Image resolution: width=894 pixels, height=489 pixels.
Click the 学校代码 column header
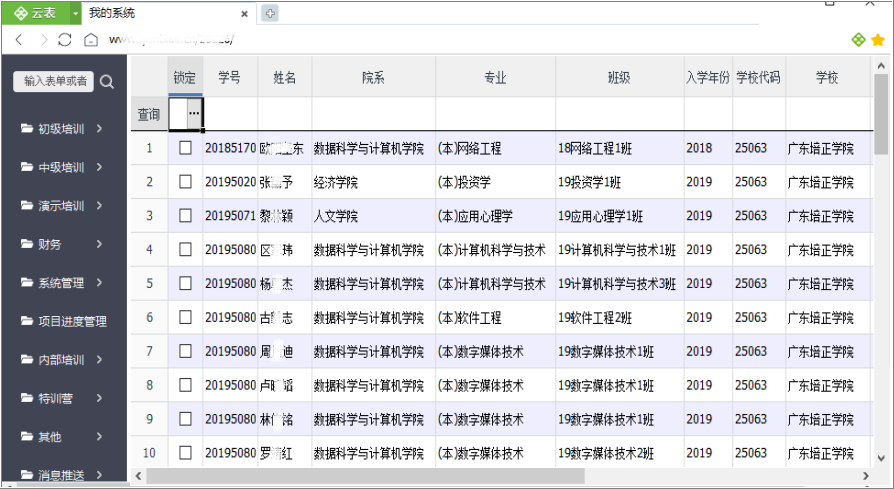point(759,77)
